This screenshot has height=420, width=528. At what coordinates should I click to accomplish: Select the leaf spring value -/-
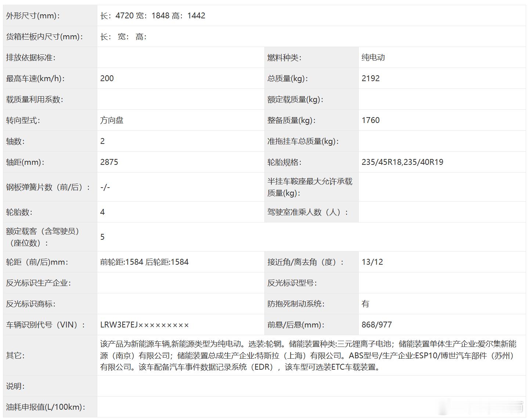click(105, 187)
